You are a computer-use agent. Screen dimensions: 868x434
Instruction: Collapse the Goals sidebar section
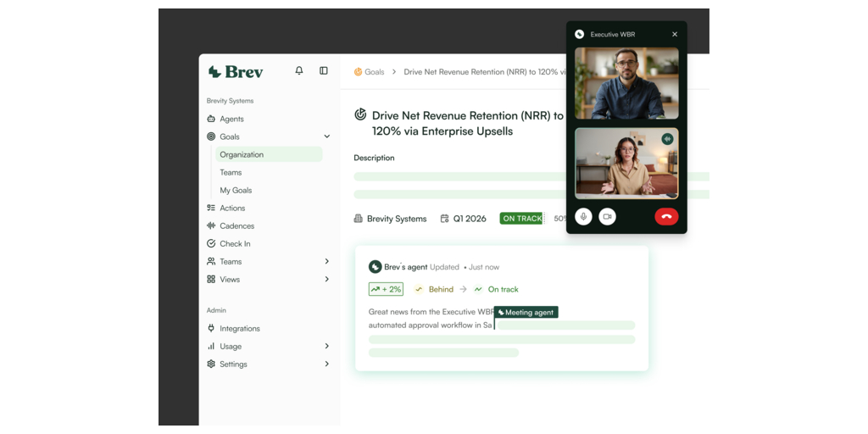(327, 136)
